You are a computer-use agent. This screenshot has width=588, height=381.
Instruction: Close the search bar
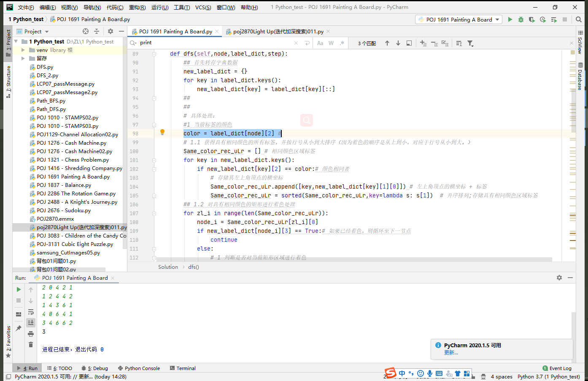click(x=572, y=43)
